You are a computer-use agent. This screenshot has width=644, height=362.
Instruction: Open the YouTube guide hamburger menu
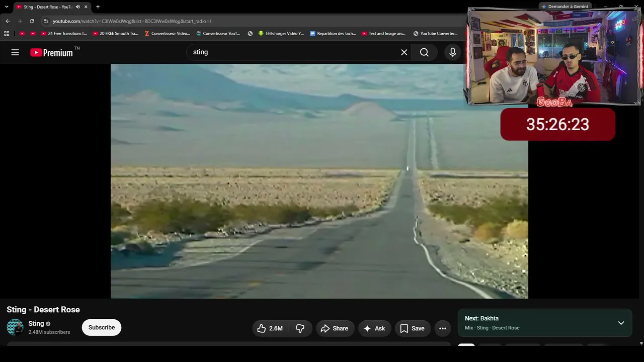coord(15,52)
